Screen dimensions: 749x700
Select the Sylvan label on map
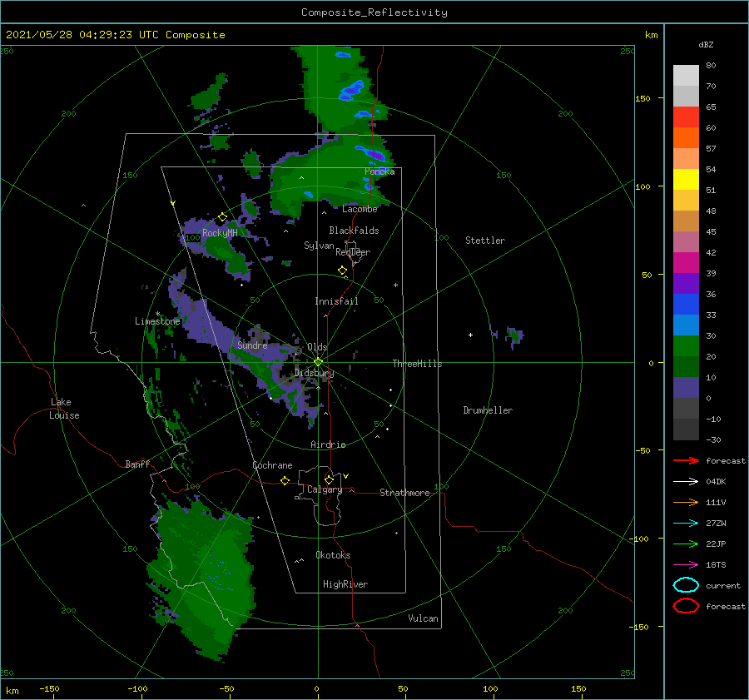pos(319,246)
